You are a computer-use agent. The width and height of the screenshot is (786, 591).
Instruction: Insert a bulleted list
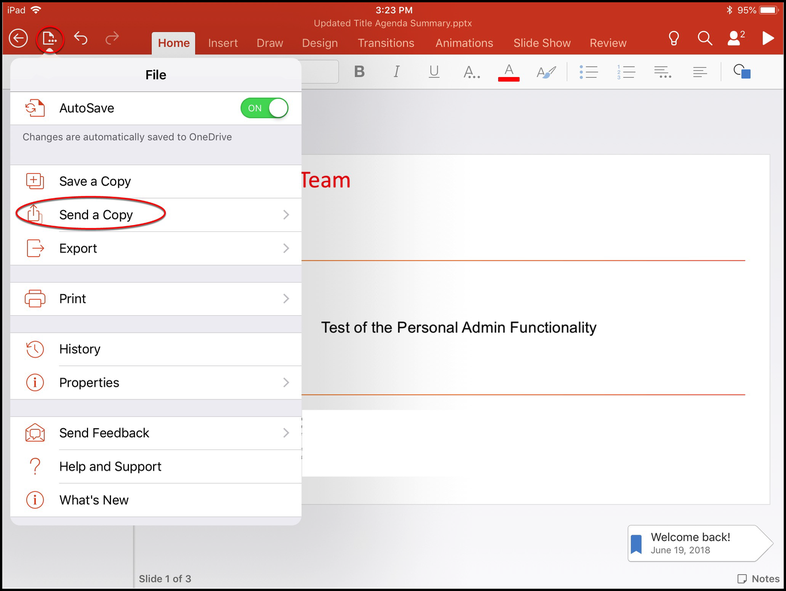[589, 72]
